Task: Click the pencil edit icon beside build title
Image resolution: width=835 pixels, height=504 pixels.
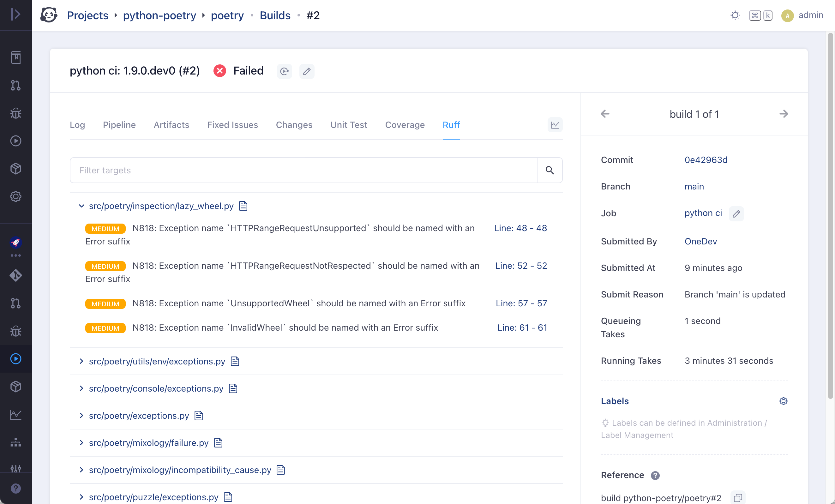Action: (x=306, y=71)
